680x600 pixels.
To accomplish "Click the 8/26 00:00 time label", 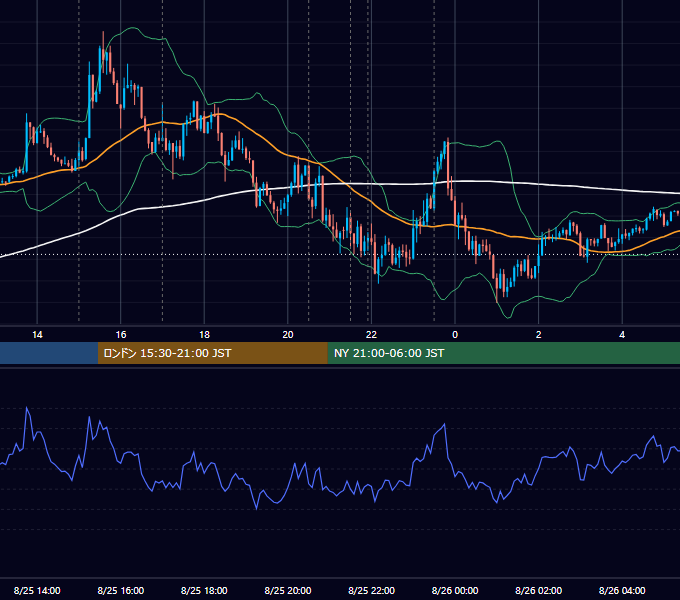I will coord(455,590).
